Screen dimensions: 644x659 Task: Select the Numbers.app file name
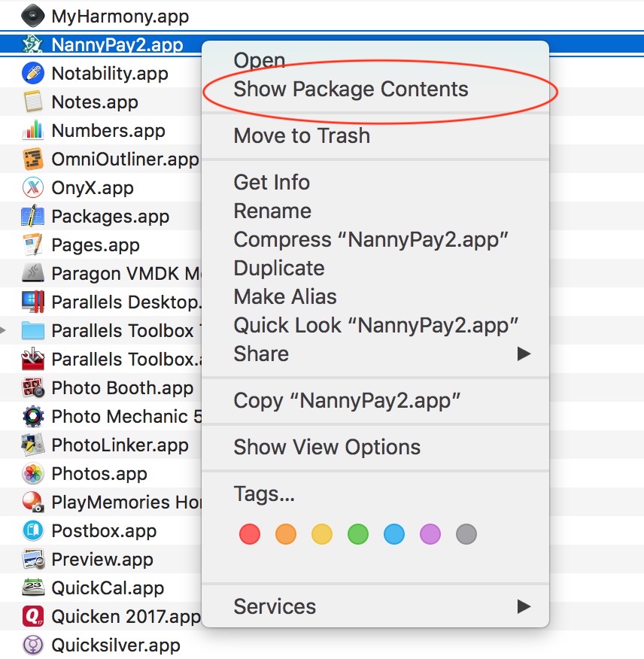tap(108, 131)
